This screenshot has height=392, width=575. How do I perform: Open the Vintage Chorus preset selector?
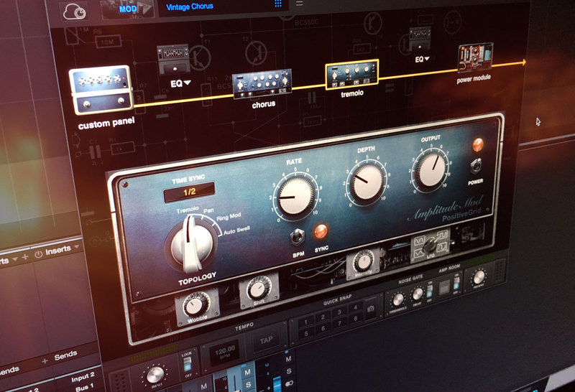coord(190,6)
